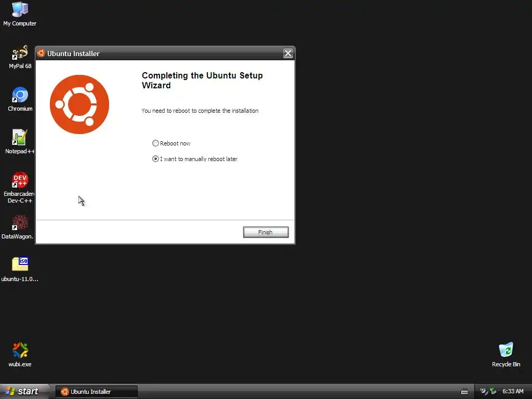Viewport: 532px width, 399px height.
Task: Activate the Ubuntu Installer taskbar button
Action: click(x=96, y=392)
